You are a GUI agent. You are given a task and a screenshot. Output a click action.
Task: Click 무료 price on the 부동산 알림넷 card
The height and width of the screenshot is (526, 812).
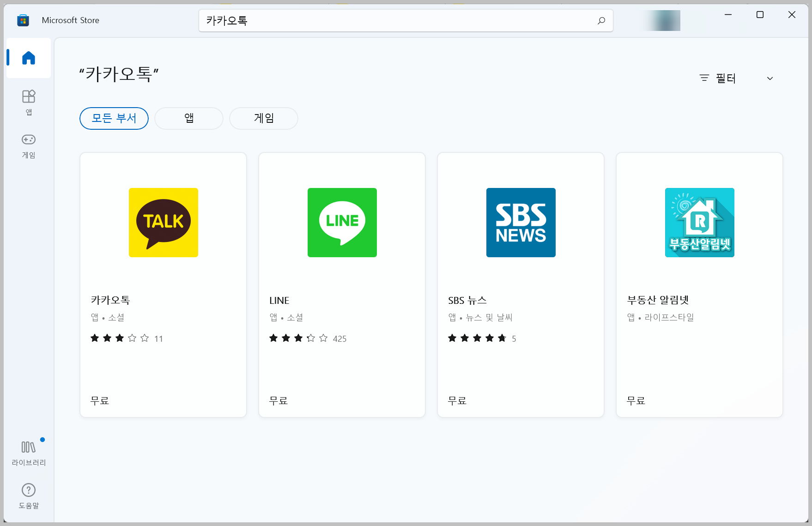coord(636,401)
